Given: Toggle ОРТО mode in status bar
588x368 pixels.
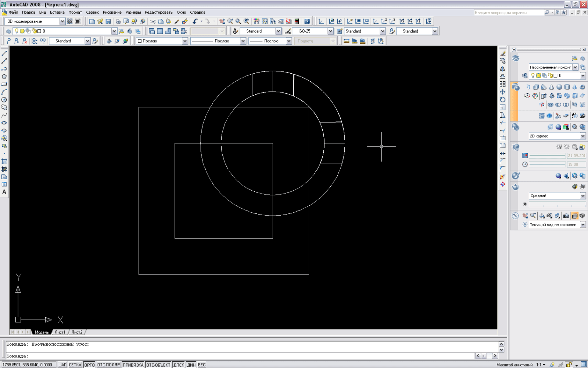Looking at the screenshot, I should click(89, 365).
